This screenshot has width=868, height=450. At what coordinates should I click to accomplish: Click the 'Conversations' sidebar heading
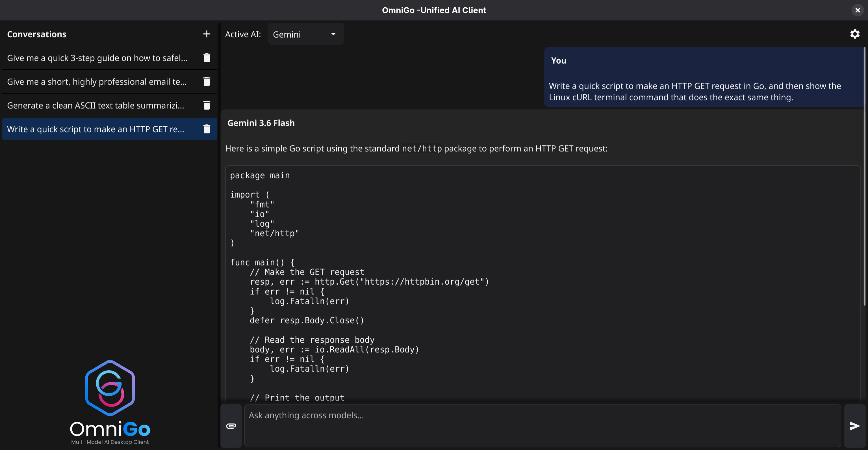pyautogui.click(x=37, y=34)
